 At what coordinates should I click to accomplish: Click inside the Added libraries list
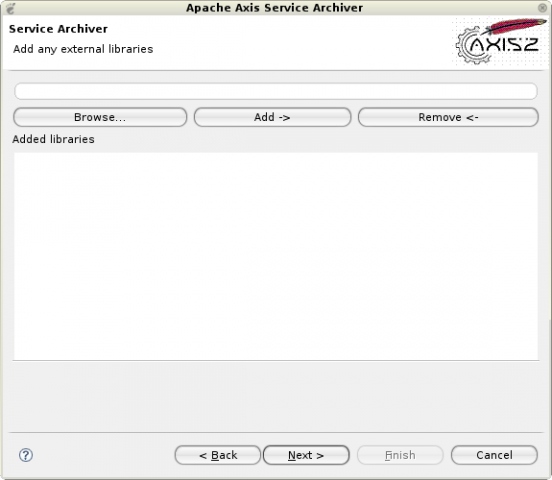click(276, 256)
